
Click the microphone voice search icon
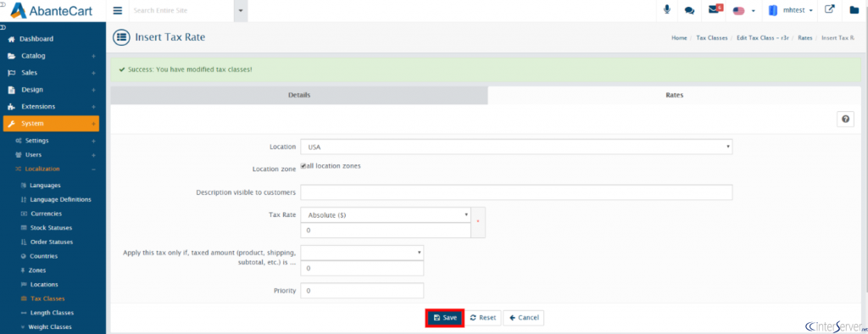667,10
